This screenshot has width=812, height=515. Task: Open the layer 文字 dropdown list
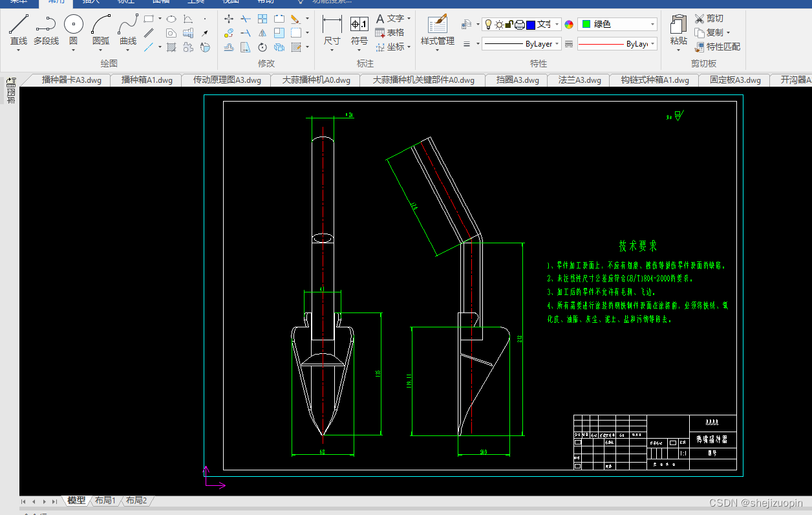pyautogui.click(x=557, y=25)
